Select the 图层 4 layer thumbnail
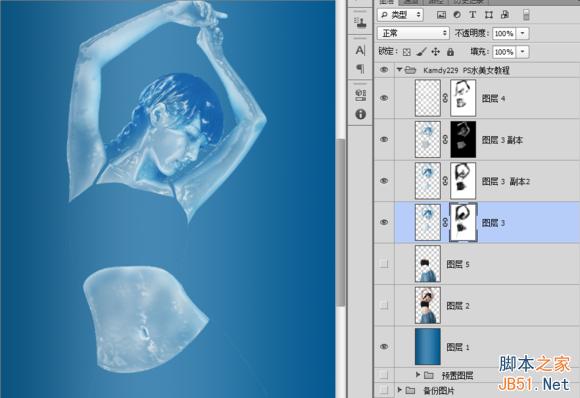The height and width of the screenshot is (398, 580). pyautogui.click(x=428, y=98)
